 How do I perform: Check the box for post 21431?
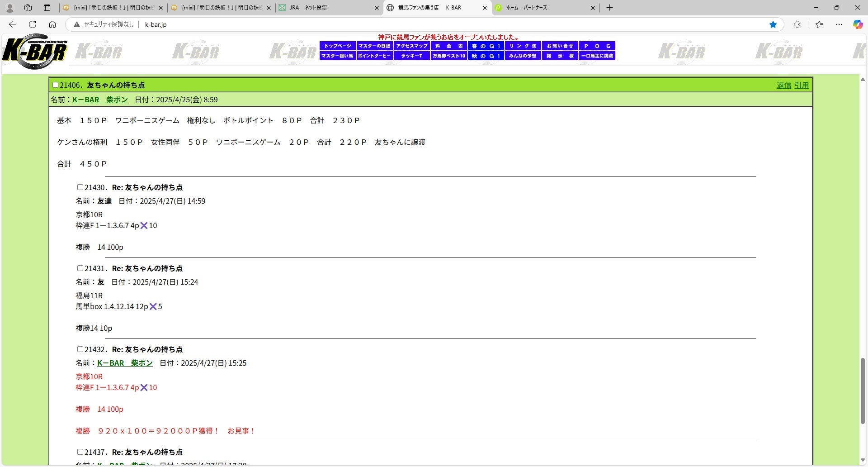(80, 268)
